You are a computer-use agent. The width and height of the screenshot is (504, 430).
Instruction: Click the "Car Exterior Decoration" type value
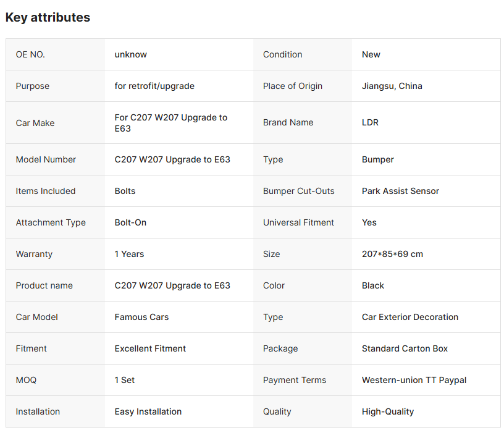409,317
